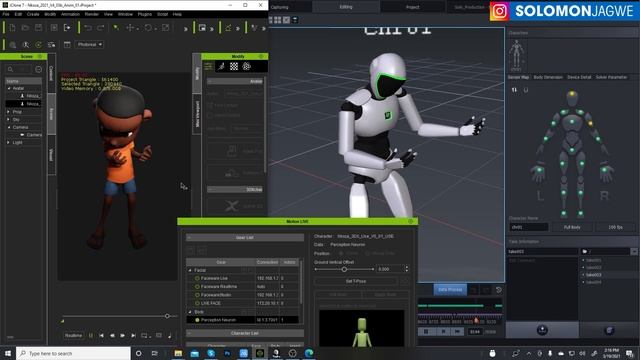Click the New Project icon in iClone toolbar
This screenshot has height=360, width=640.
12,28
